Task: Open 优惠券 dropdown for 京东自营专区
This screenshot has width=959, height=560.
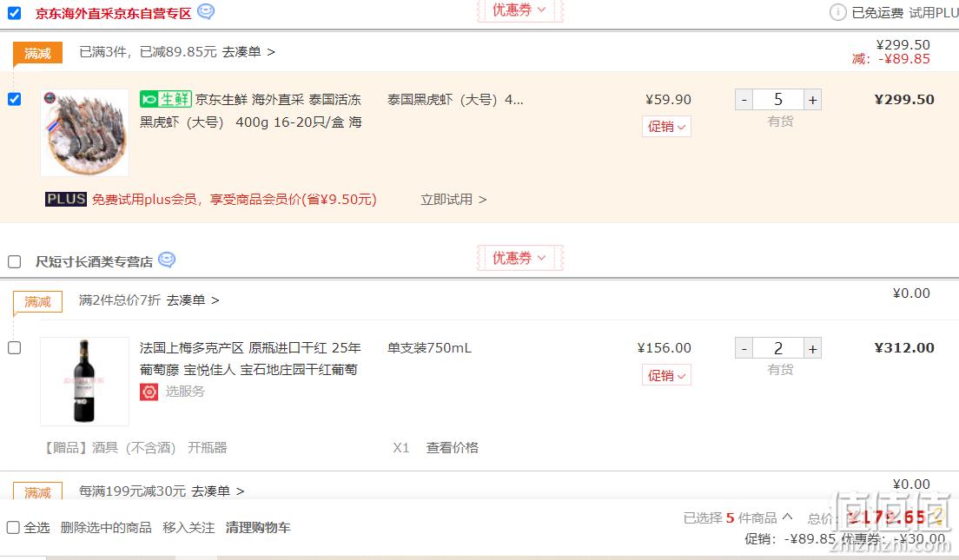Action: pyautogui.click(x=519, y=10)
